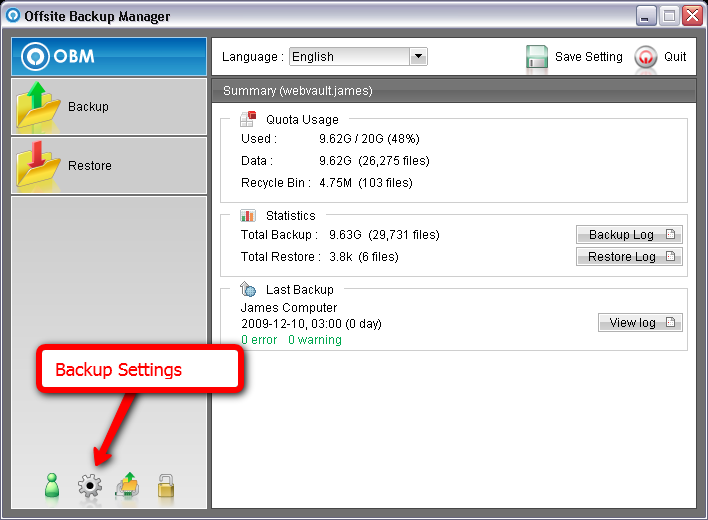Click the OBM logo banner
Screen dimensions: 708x520
coord(108,56)
